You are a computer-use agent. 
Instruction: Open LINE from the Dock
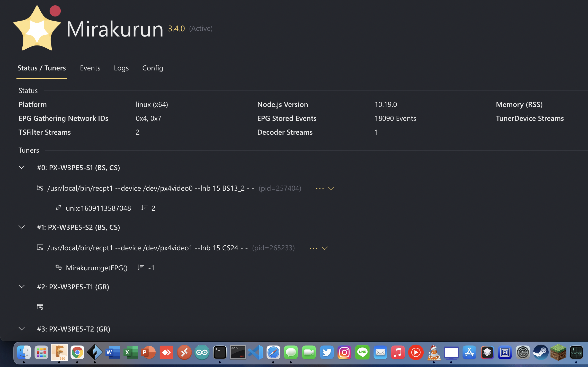(362, 353)
